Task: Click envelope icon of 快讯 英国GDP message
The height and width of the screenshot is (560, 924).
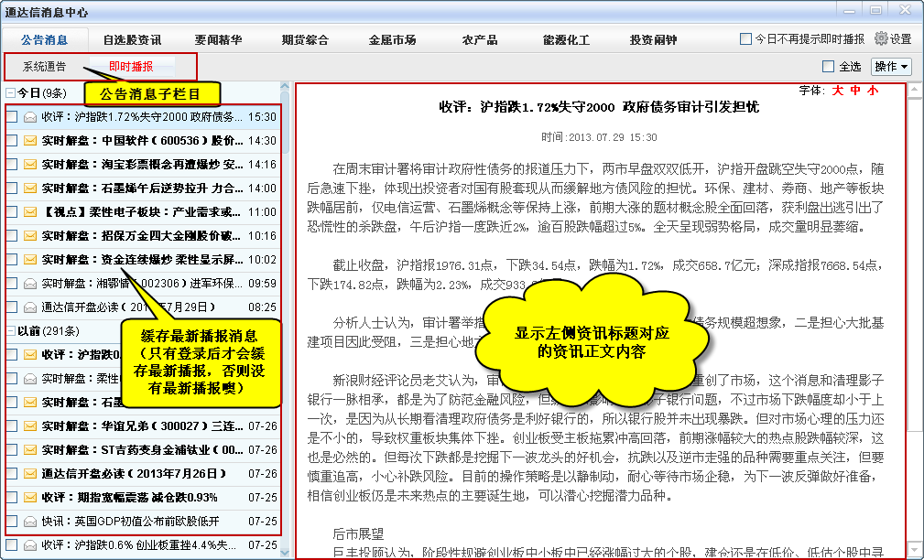Action: [x=30, y=522]
